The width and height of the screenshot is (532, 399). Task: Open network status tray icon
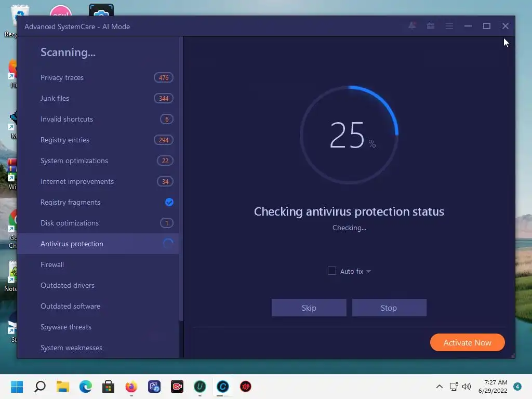[454, 387]
